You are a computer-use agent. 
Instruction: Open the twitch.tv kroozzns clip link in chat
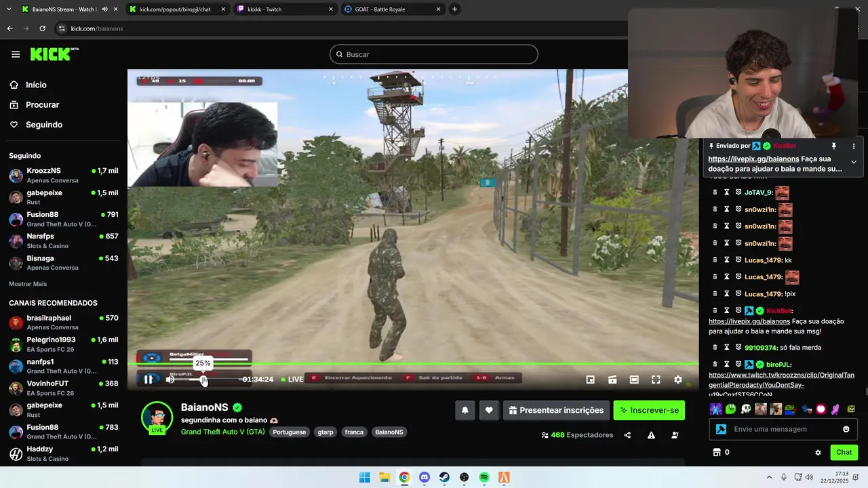pos(781,384)
